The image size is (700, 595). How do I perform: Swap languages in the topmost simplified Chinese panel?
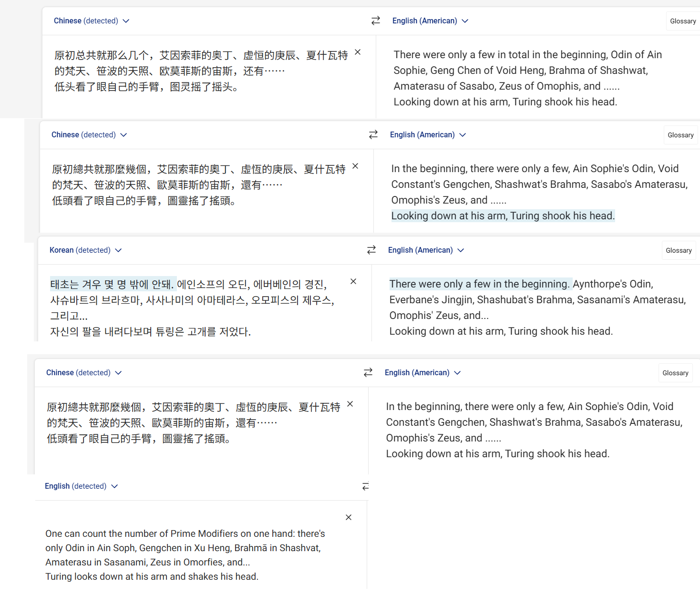click(x=376, y=21)
